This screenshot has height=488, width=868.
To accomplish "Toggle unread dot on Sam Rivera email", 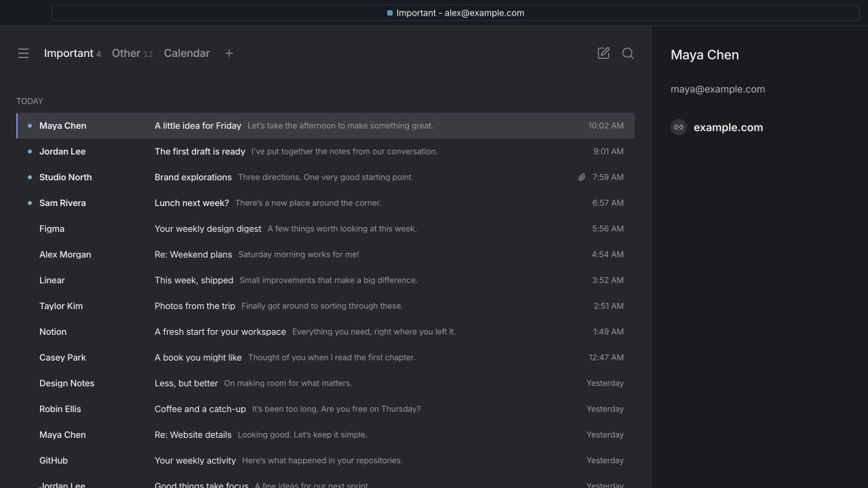I will click(x=30, y=203).
